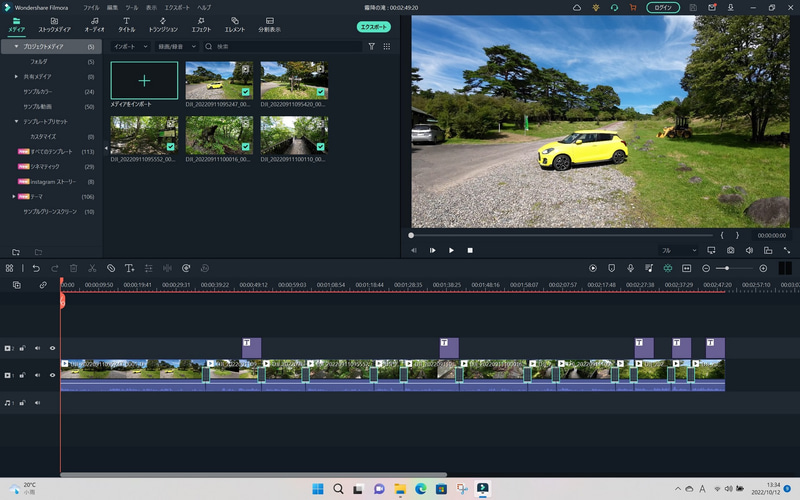The height and width of the screenshot is (500, 800).
Task: Play the preview video
Action: [451, 251]
